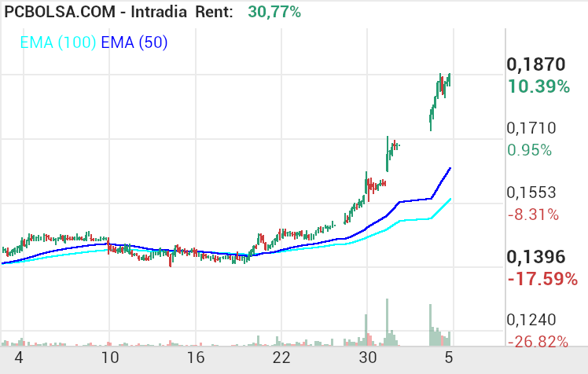This screenshot has height=374, width=588.
Task: Select date marker 30 on time axis
Action: (x=367, y=358)
